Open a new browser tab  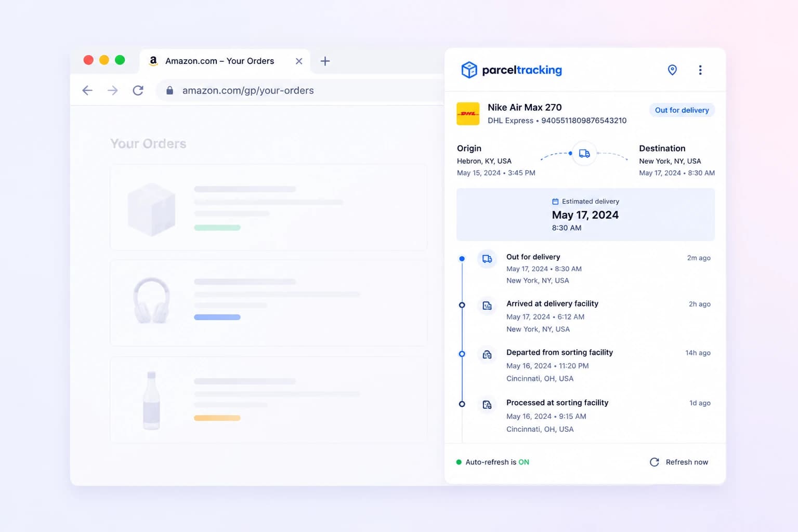[x=325, y=61]
